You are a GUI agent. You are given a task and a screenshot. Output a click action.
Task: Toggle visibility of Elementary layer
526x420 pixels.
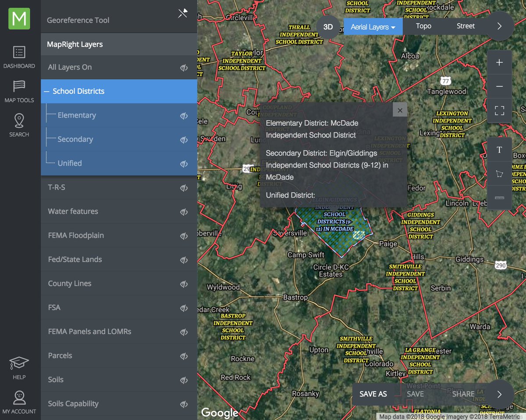[x=184, y=116]
